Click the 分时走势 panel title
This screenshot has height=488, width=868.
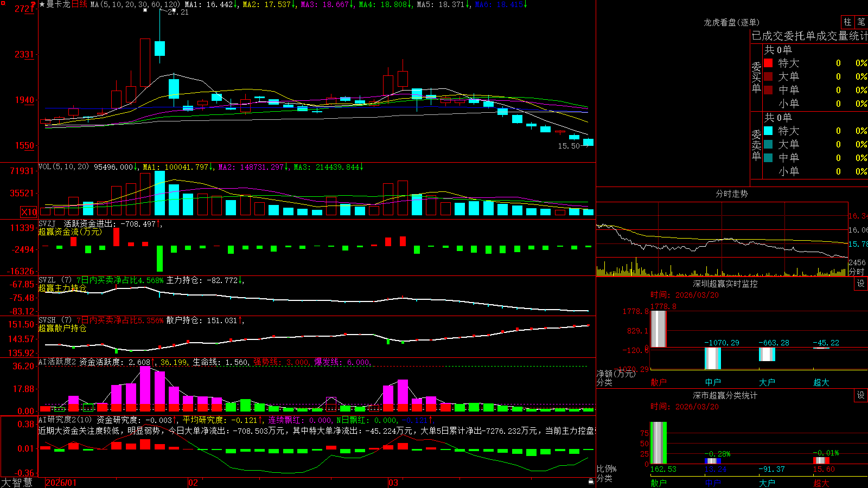pos(731,194)
